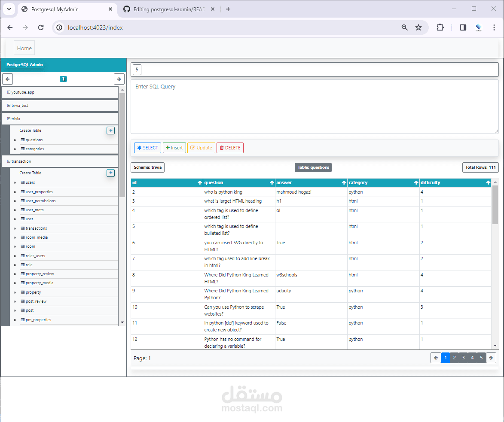The width and height of the screenshot is (504, 422).
Task: Sort by category column arrow
Action: pyautogui.click(x=416, y=183)
